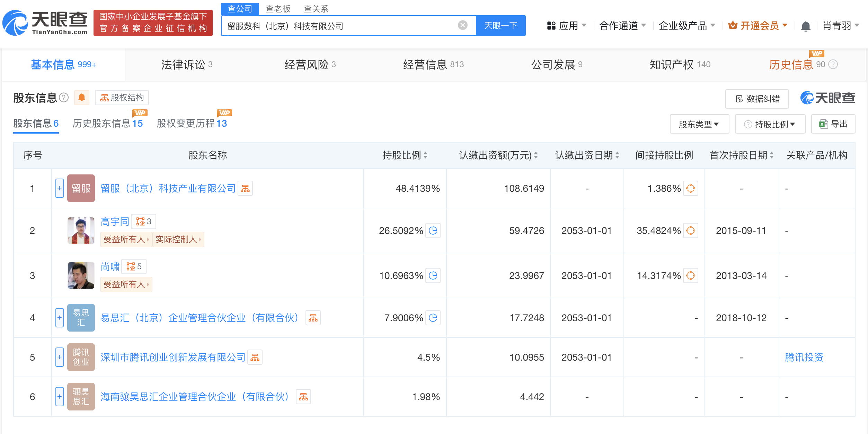Click equity structure icon beside 深圳市腾讯创业创新发展有限公司
The image size is (868, 434).
[x=255, y=358]
